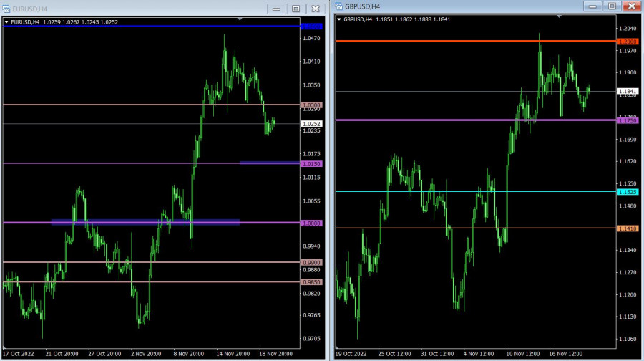The width and height of the screenshot is (644, 361).
Task: Click the 0.9765 price scale value
Action: (311, 315)
